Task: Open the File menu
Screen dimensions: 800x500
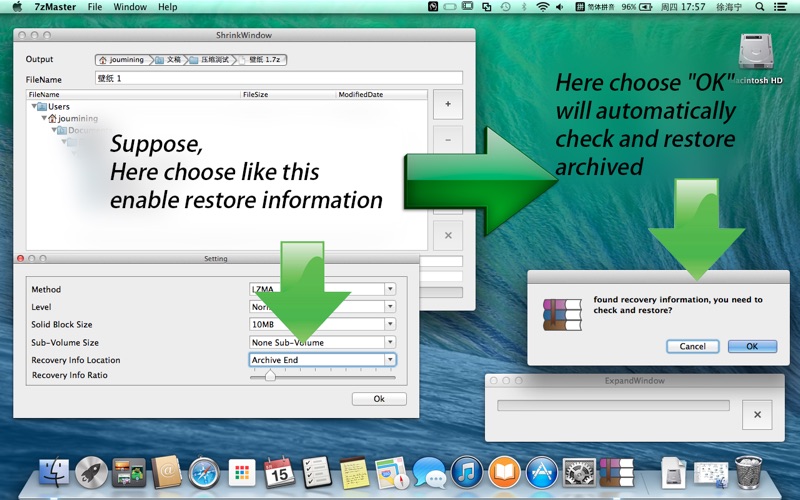Action: [x=94, y=7]
